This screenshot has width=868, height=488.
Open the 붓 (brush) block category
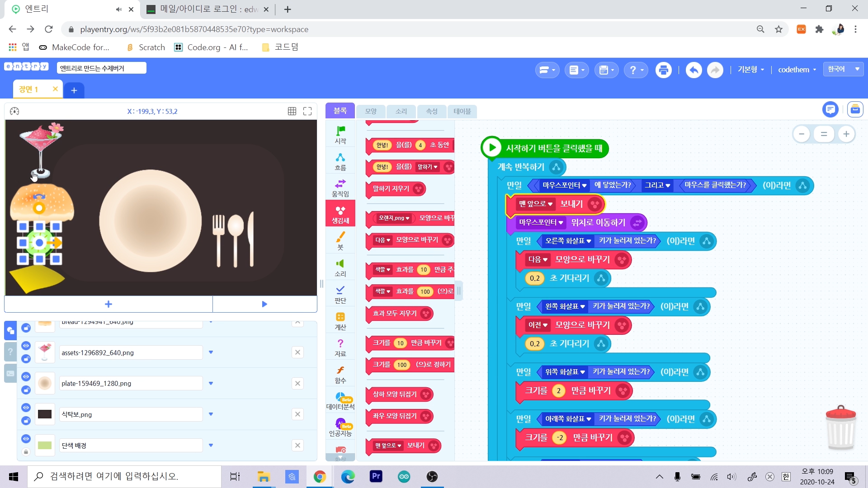pos(340,240)
